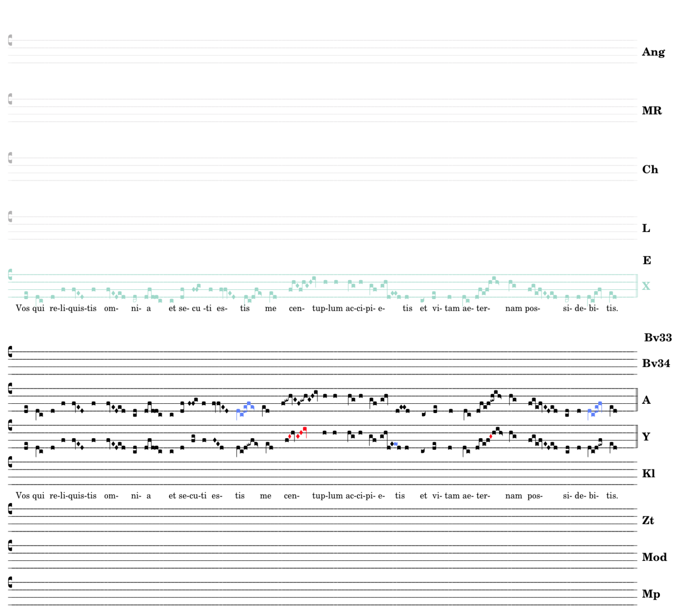The image size is (681, 616).
Task: Select the Ang source label
Action: (x=653, y=52)
